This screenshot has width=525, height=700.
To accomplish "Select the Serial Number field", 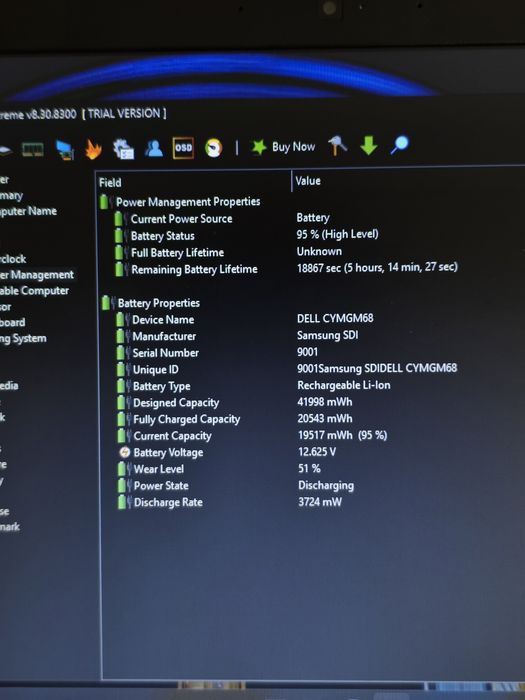I will (x=166, y=353).
